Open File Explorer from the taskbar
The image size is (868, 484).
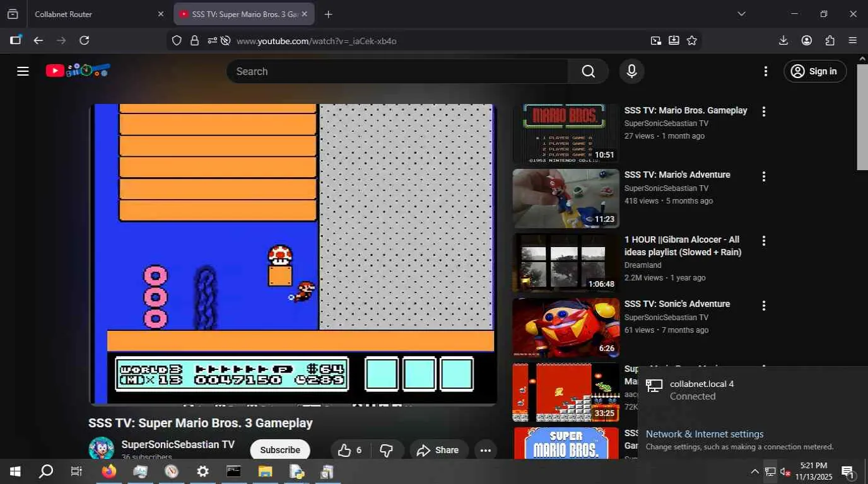coord(265,471)
